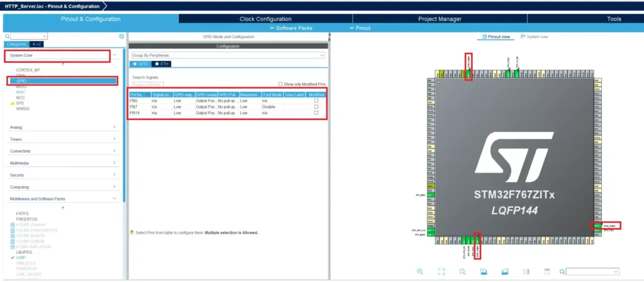Click the ST logo on the chip
Viewport: 644px width, 282px height.
[514, 158]
